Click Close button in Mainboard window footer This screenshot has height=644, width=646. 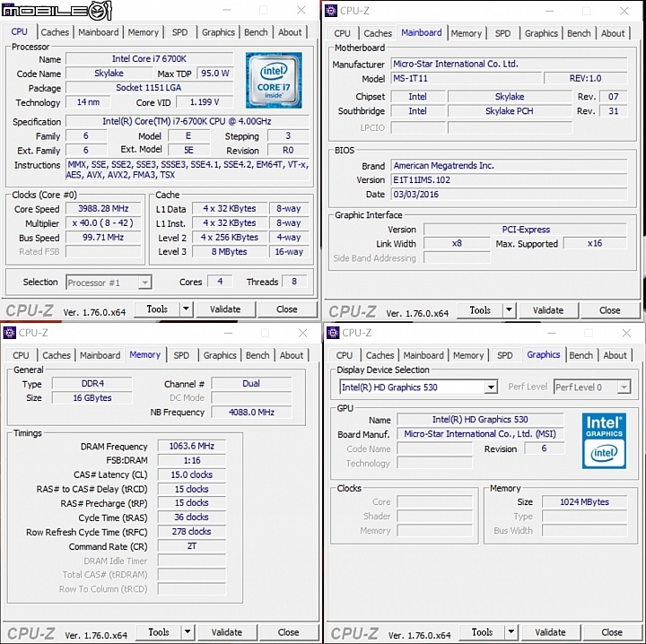[610, 309]
